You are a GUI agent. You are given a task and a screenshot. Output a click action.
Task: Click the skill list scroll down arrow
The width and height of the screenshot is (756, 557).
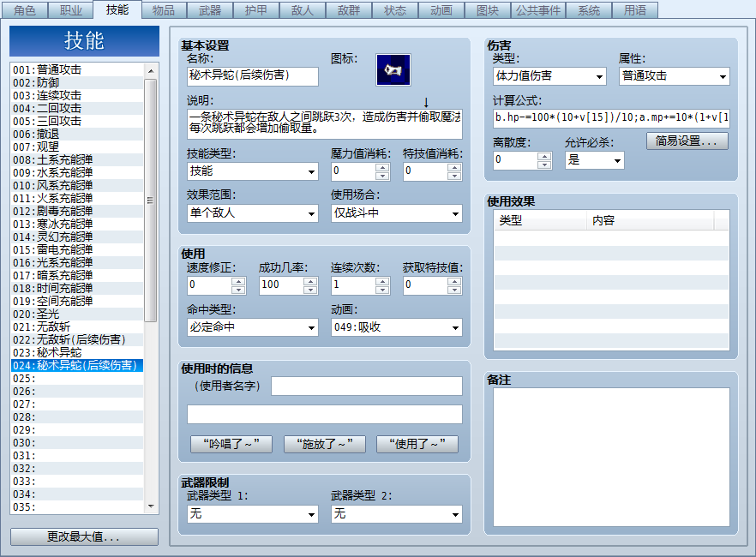pyautogui.click(x=151, y=506)
